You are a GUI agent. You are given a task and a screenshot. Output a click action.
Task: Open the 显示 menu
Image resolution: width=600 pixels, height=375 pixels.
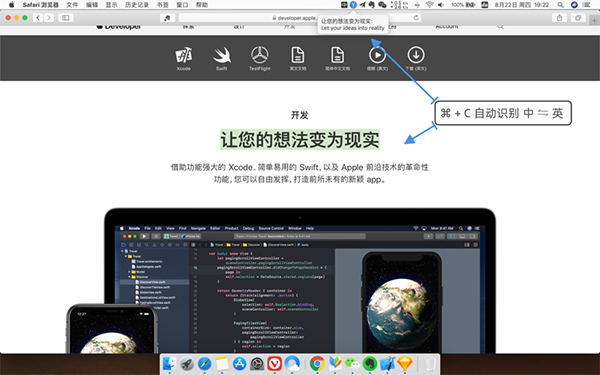pos(111,5)
